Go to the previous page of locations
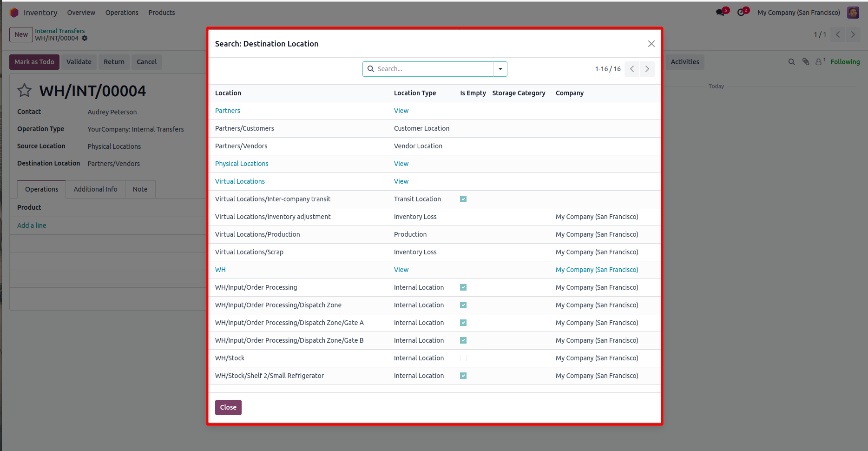868x451 pixels. click(x=632, y=69)
